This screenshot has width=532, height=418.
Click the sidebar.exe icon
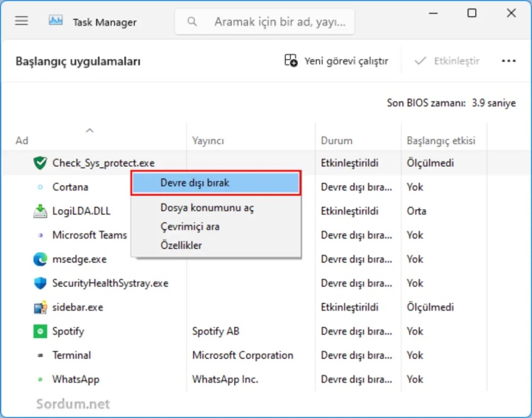click(40, 307)
